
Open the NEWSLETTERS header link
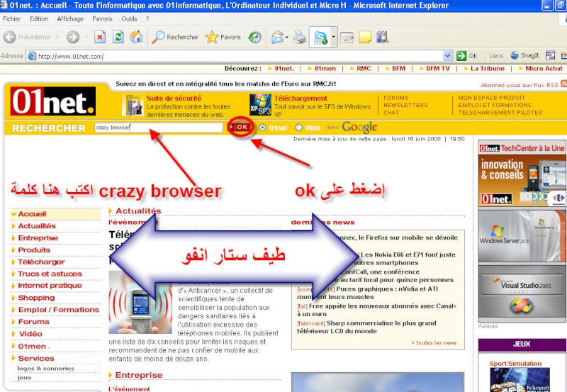(405, 105)
